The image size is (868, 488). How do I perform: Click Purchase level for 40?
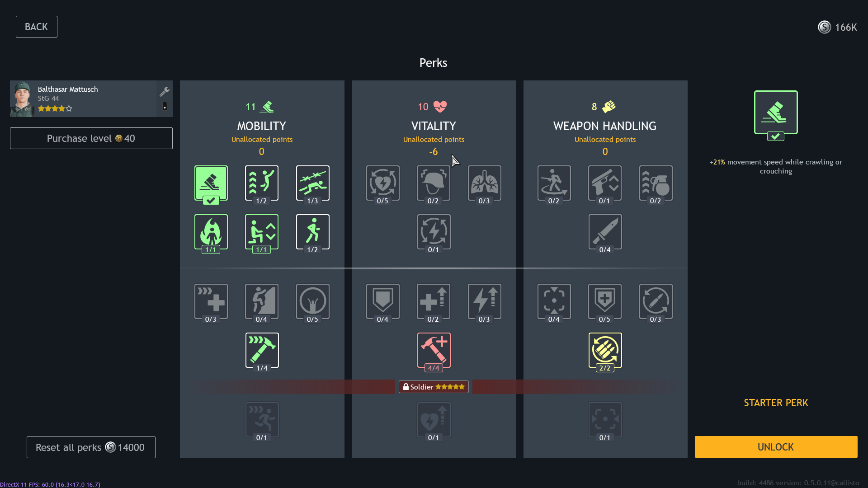(91, 138)
